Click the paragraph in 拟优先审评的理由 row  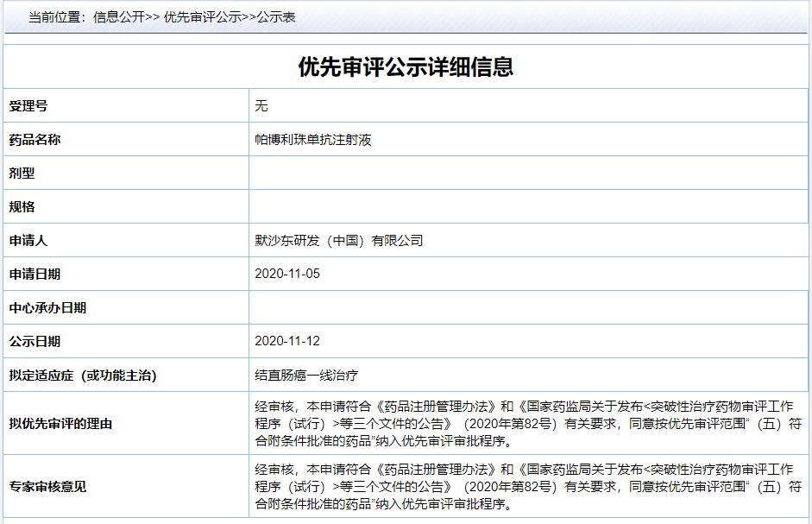(x=528, y=424)
